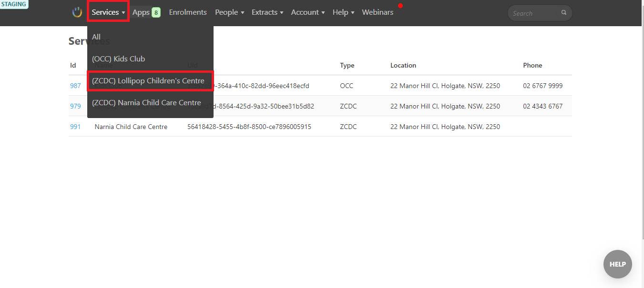Viewport: 644px width, 288px height.
Task: Go to Apps in the navbar
Action: coord(141,12)
